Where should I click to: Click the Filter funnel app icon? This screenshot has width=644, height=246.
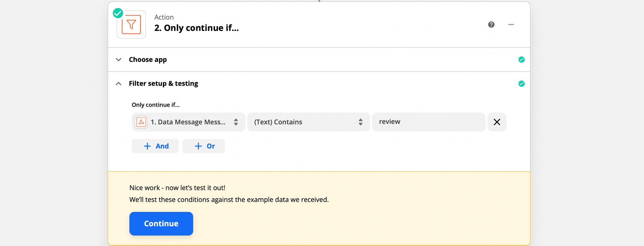click(x=131, y=25)
